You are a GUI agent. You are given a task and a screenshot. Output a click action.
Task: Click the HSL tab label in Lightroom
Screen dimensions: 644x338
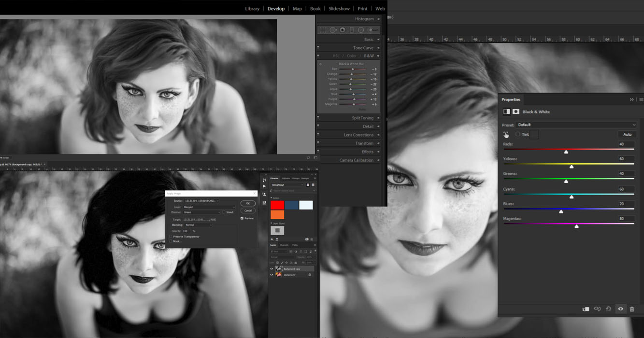click(x=336, y=56)
